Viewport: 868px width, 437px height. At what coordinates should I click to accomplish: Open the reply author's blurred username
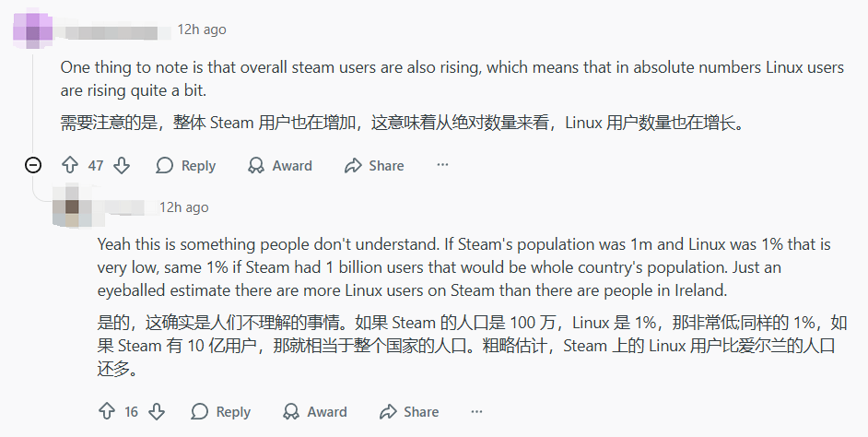tap(122, 207)
